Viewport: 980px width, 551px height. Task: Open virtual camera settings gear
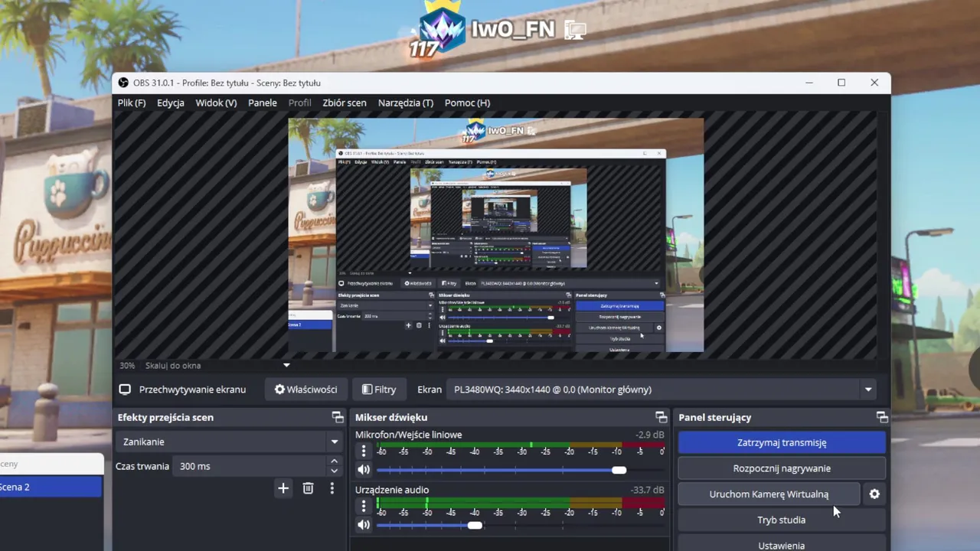point(874,494)
